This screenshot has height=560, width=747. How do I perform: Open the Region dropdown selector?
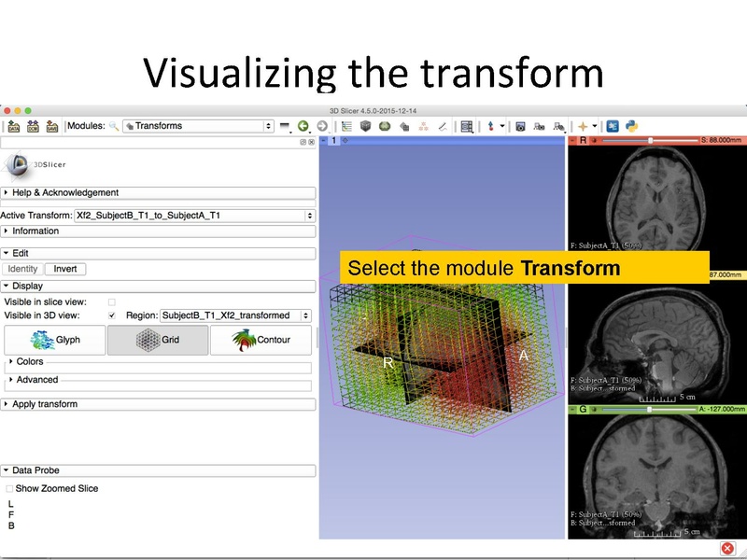point(237,316)
